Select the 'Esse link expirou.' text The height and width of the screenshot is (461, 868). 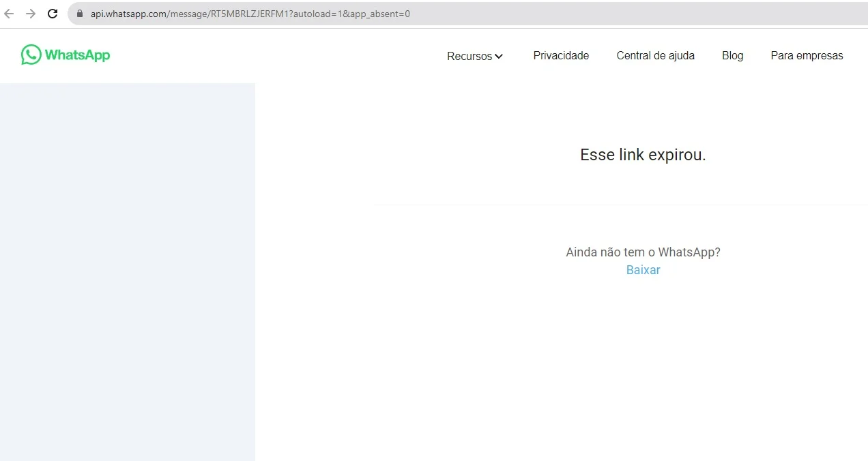[643, 155]
